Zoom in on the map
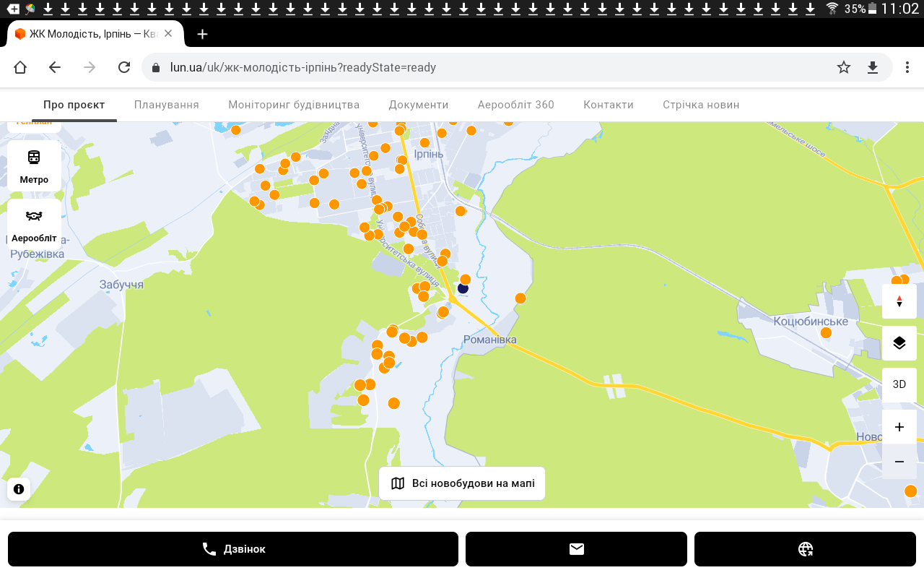 [899, 427]
